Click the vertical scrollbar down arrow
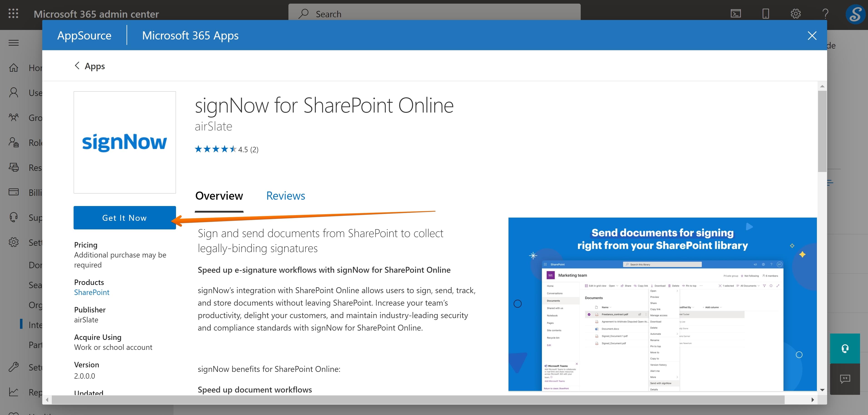 pyautogui.click(x=822, y=390)
